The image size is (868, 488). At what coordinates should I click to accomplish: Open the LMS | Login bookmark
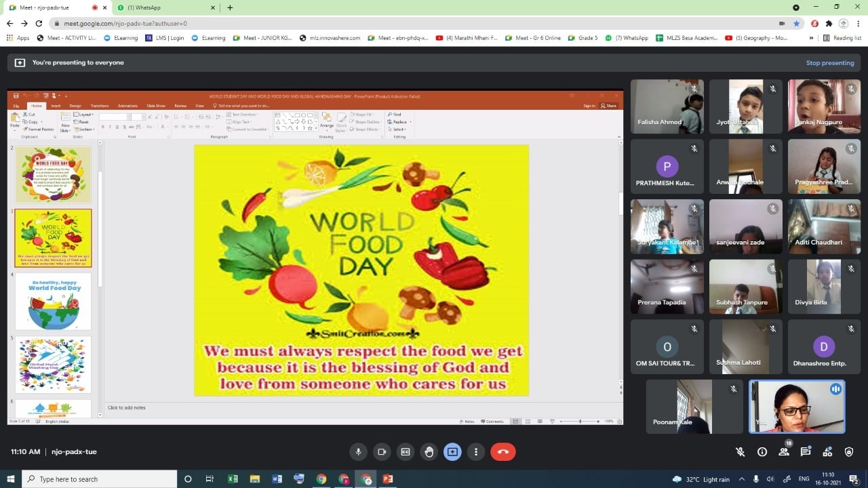[x=165, y=38]
